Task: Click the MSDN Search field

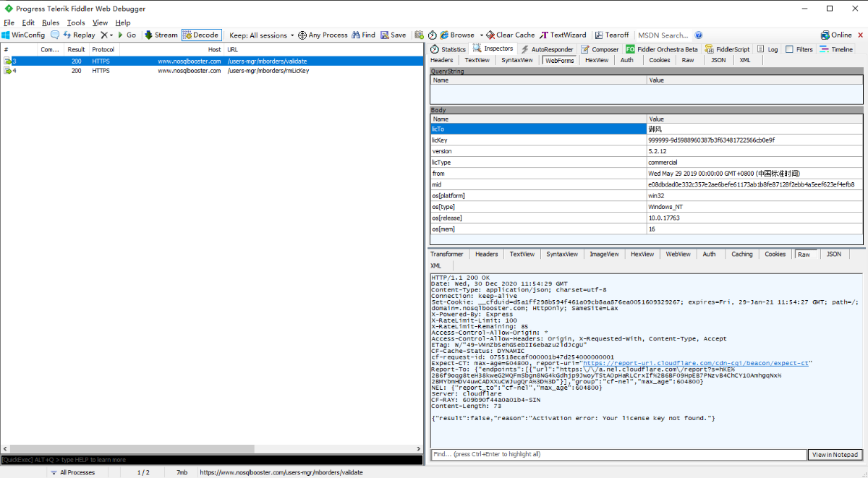Action: pos(665,35)
